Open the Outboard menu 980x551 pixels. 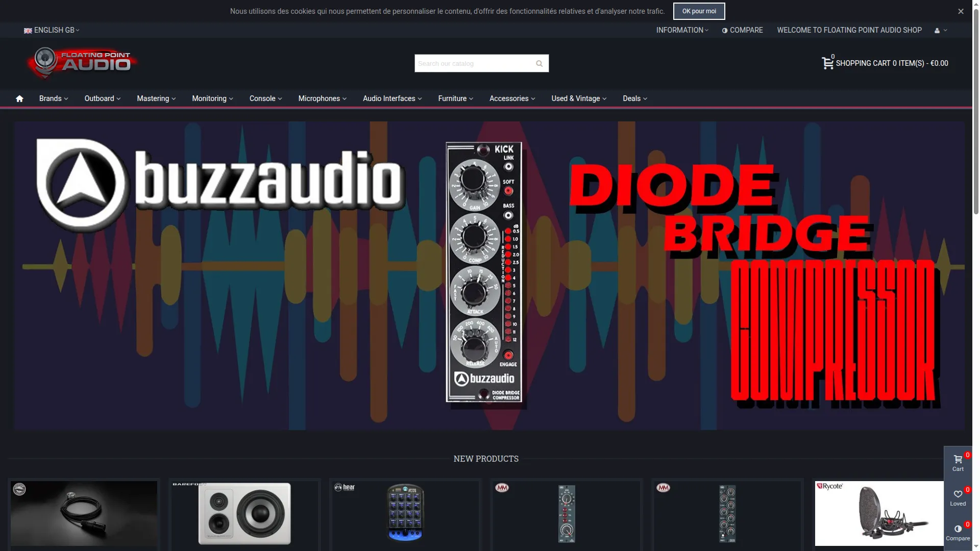[x=103, y=99]
